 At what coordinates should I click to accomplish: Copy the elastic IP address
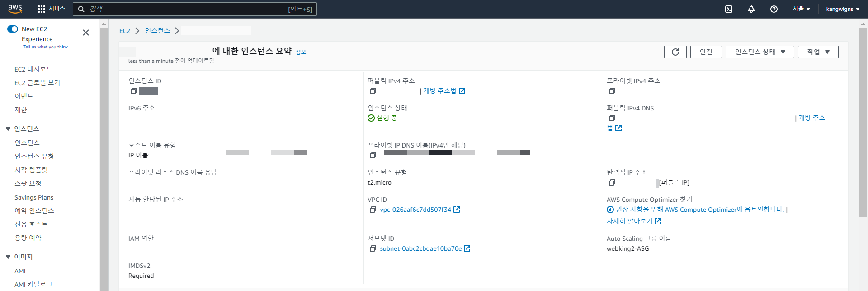pos(612,182)
